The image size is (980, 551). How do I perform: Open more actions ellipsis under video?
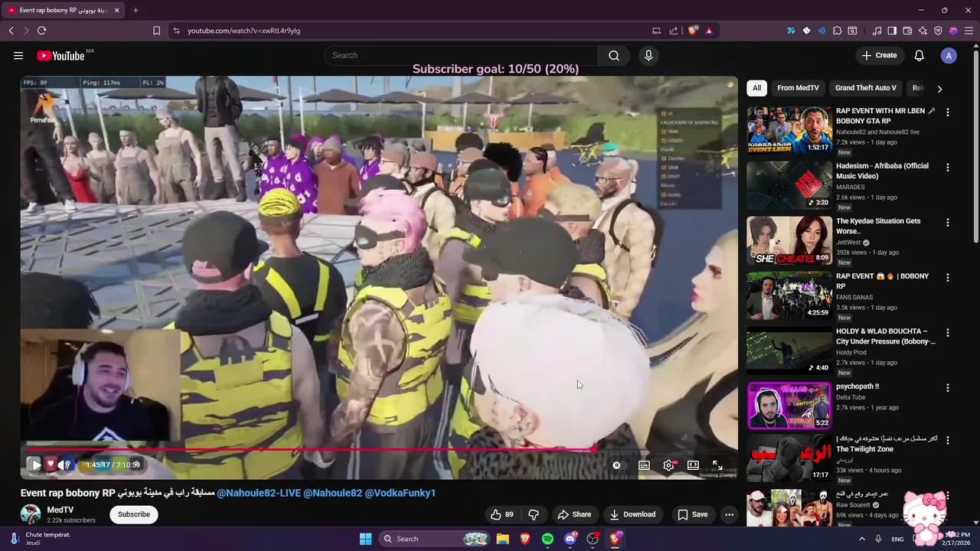click(729, 514)
